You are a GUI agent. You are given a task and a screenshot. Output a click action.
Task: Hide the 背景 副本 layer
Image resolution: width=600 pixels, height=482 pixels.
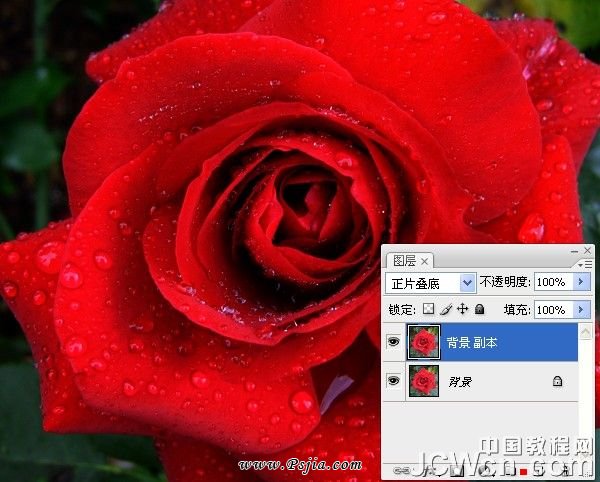[x=393, y=342]
